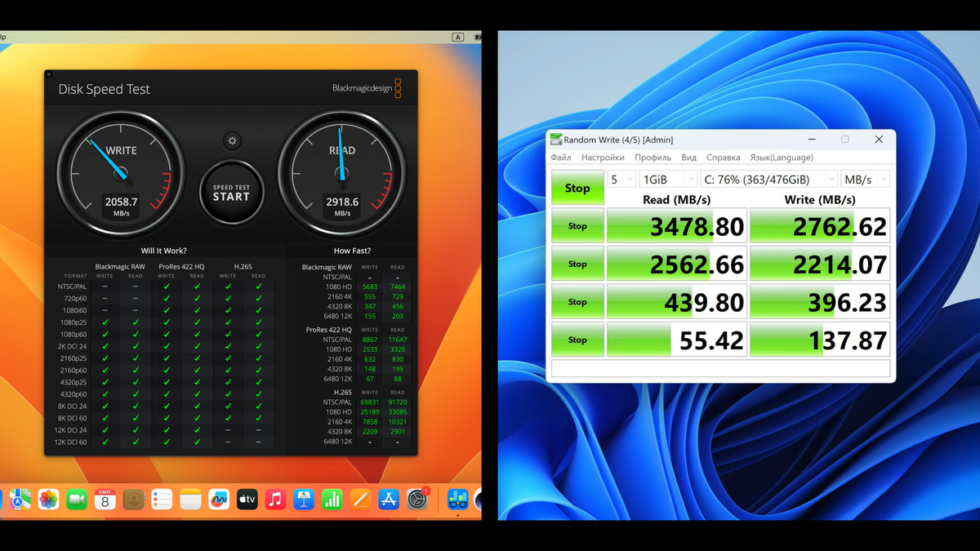Click Stop button in the 3478.80 row

[577, 226]
